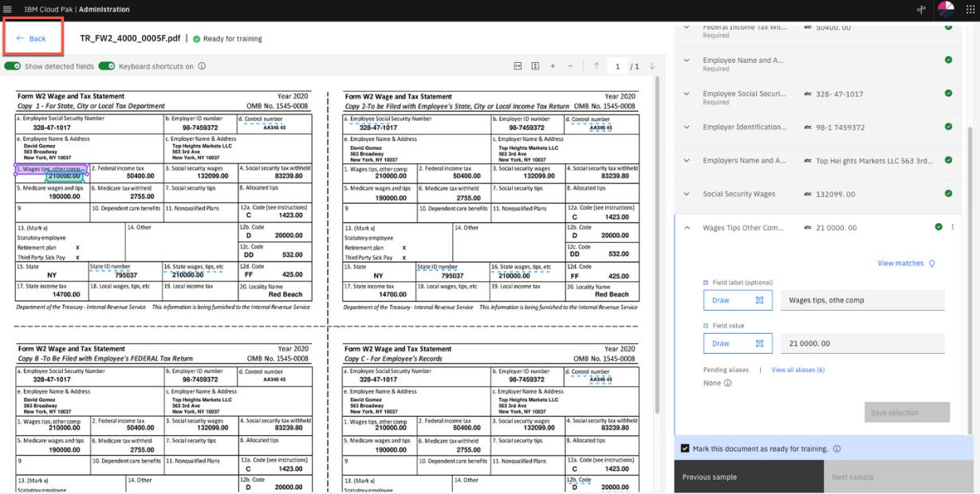This screenshot has height=494, width=980.
Task: Expand Social Security Wages field row
Action: tap(687, 194)
